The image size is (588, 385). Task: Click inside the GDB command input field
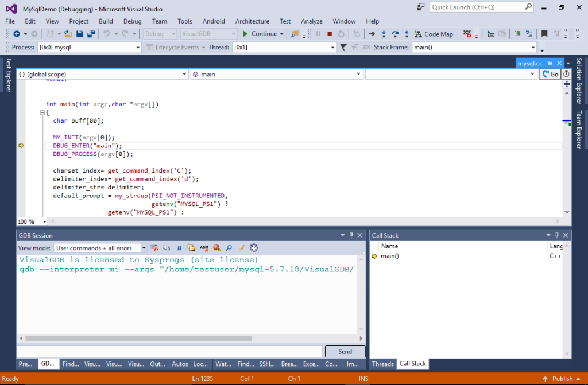[x=167, y=351]
